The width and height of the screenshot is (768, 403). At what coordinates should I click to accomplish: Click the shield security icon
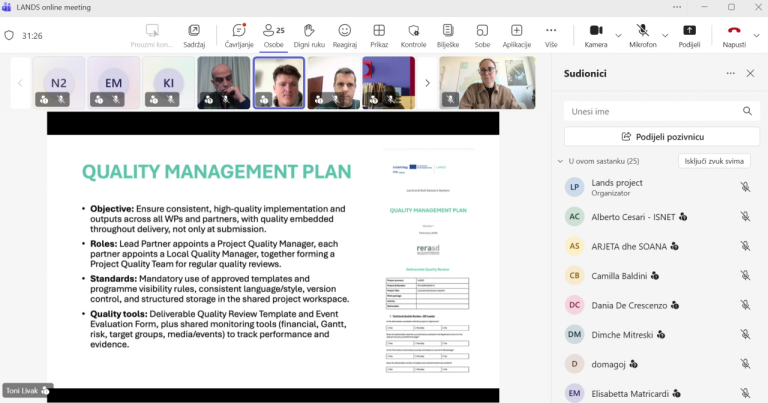tap(9, 35)
